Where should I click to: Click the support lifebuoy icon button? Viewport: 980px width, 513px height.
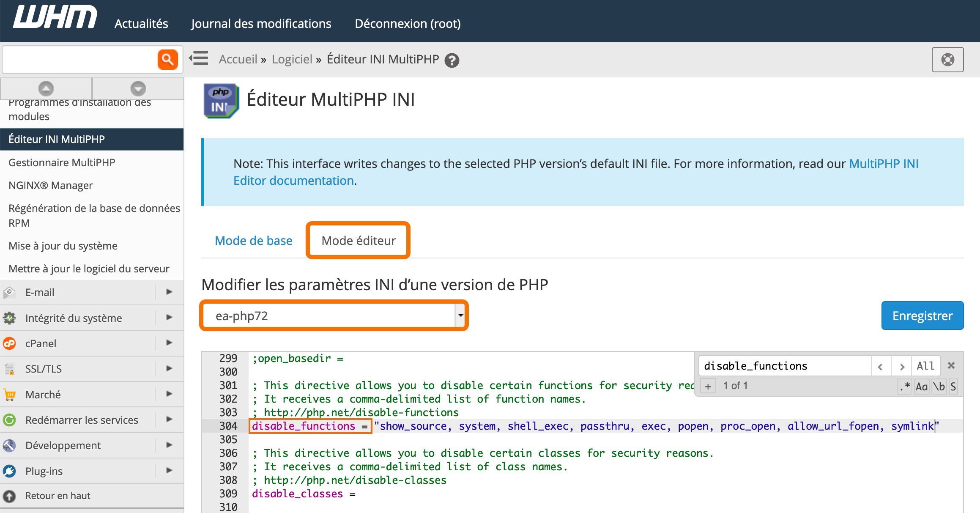click(947, 60)
